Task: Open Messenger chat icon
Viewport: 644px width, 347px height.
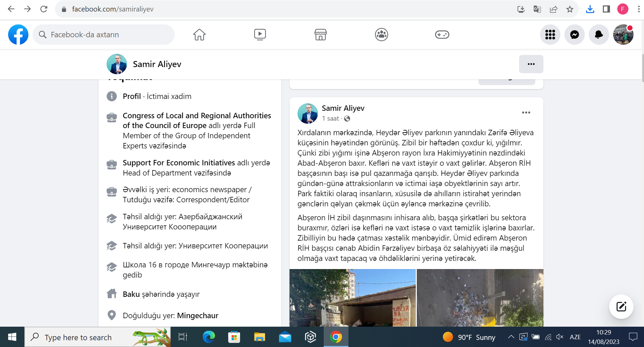Action: [x=574, y=35]
